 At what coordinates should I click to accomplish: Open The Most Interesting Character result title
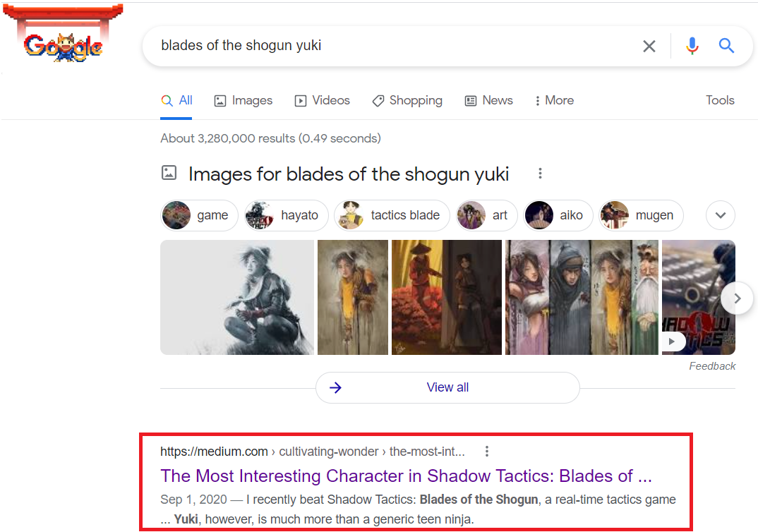tap(406, 476)
